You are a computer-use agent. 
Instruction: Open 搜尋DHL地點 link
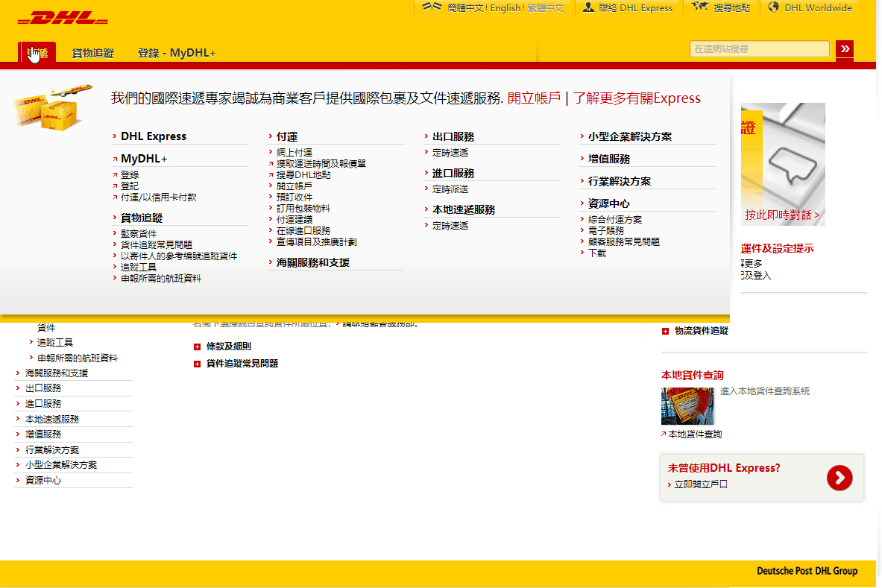303,175
